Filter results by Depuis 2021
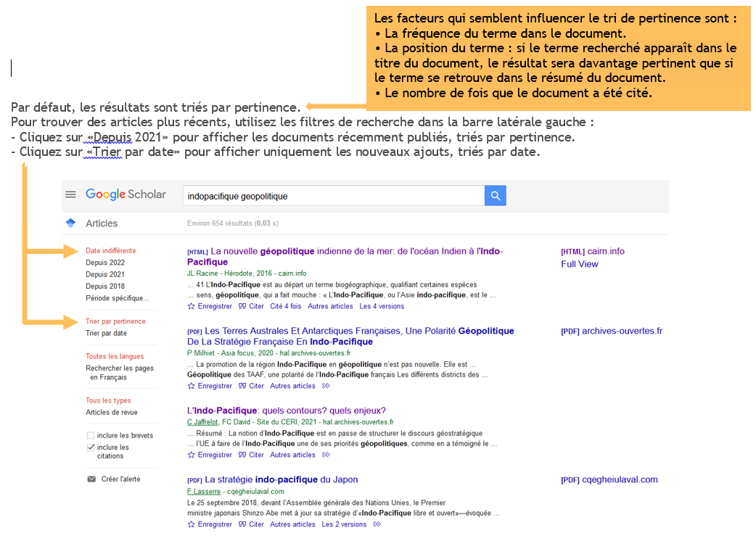This screenshot has height=539, width=756. [105, 274]
